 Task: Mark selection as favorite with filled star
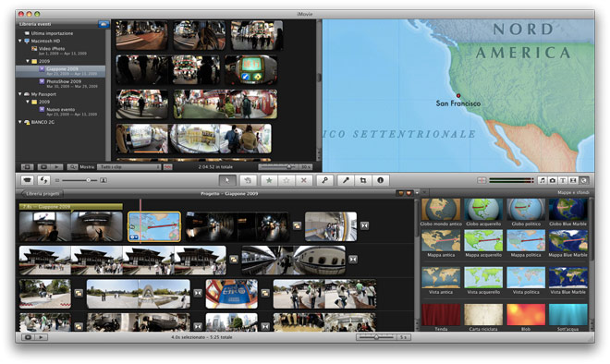[x=269, y=180]
